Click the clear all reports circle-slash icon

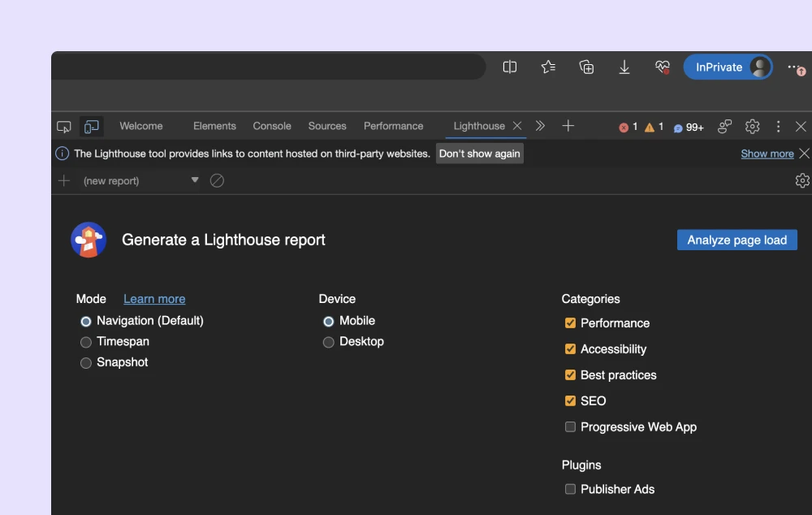pos(217,180)
